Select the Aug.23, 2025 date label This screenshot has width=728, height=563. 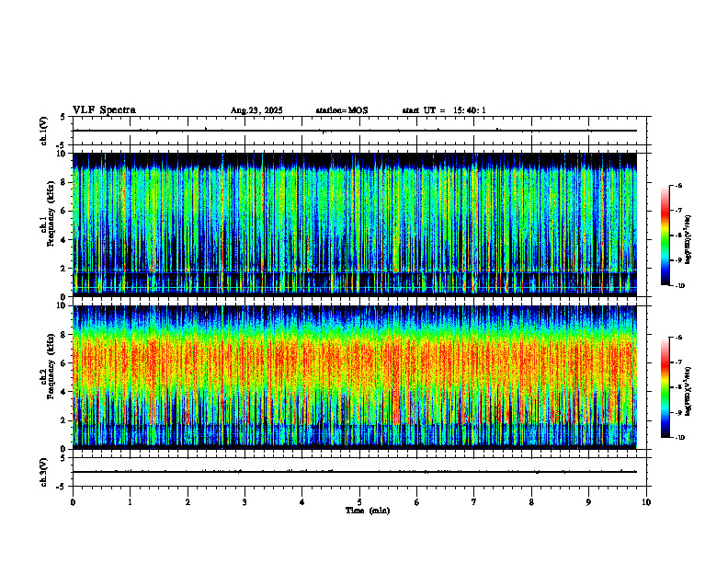tap(256, 110)
